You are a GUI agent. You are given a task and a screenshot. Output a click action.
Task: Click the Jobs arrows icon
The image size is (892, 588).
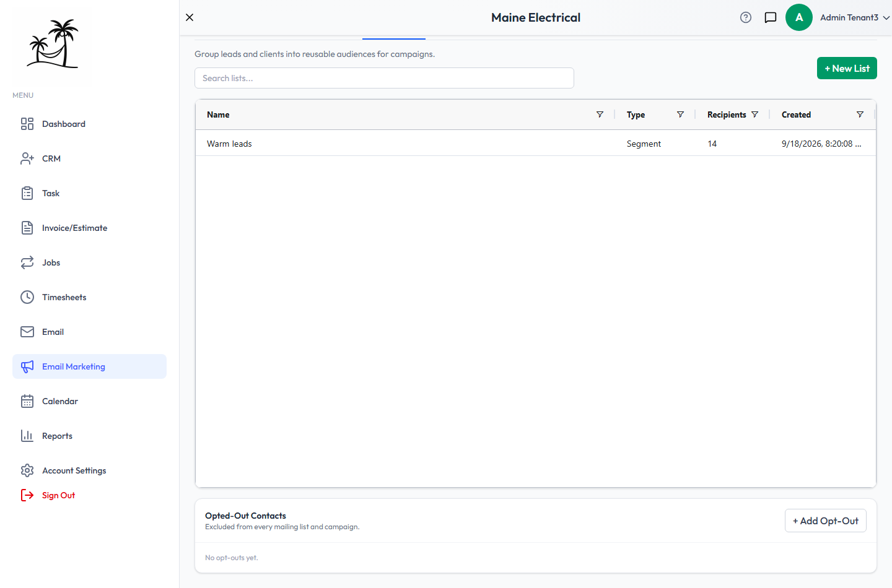tap(27, 262)
